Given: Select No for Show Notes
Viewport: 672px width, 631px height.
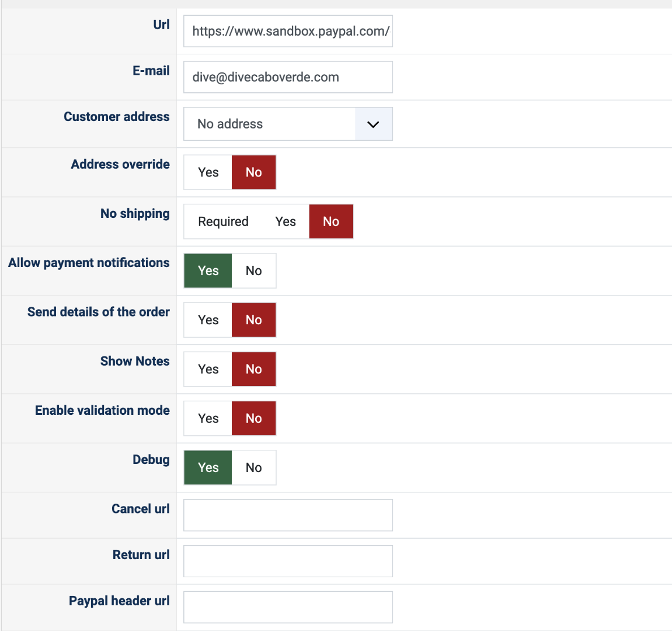Looking at the screenshot, I should (253, 369).
